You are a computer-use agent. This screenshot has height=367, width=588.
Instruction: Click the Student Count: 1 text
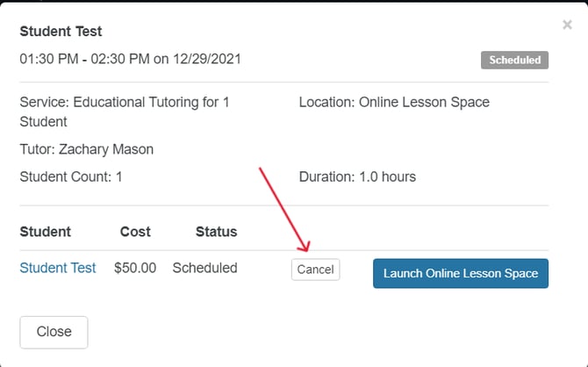70,176
